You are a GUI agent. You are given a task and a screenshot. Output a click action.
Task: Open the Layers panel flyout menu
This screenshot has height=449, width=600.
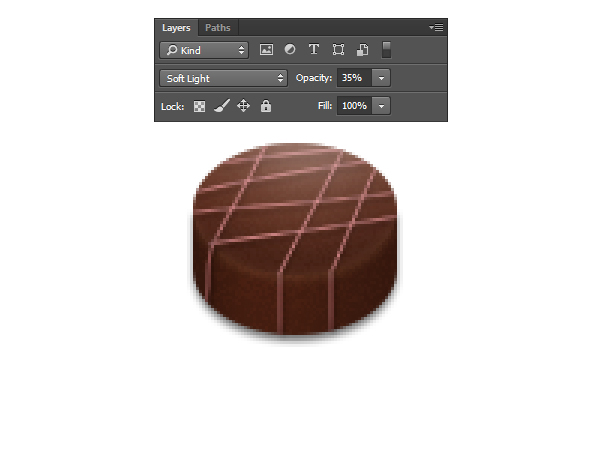coord(436,28)
